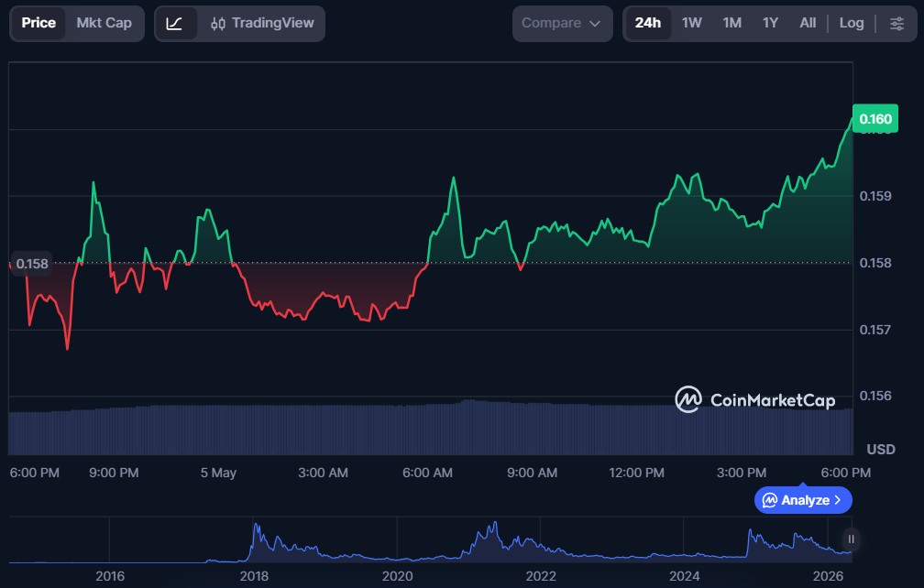This screenshot has height=588, width=924.
Task: Open the Compare dropdown
Action: [562, 24]
